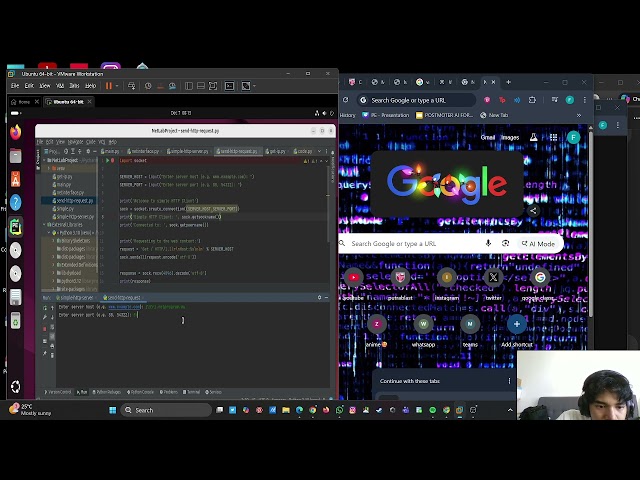This screenshot has width=640, height=480.
Task: Open the Version Control tool window button
Action: click(x=58, y=392)
